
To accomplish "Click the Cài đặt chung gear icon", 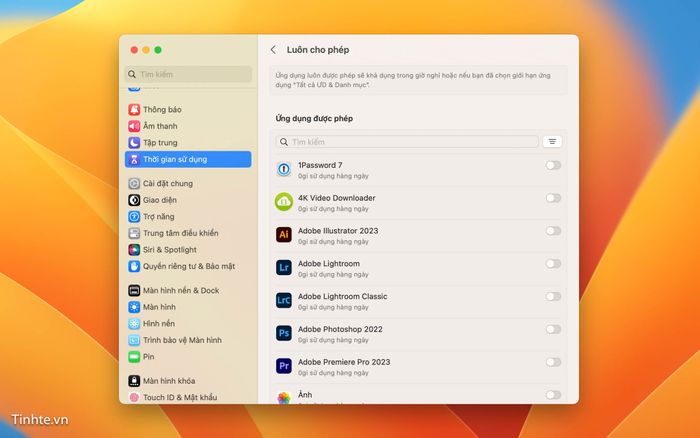I will pos(134,184).
